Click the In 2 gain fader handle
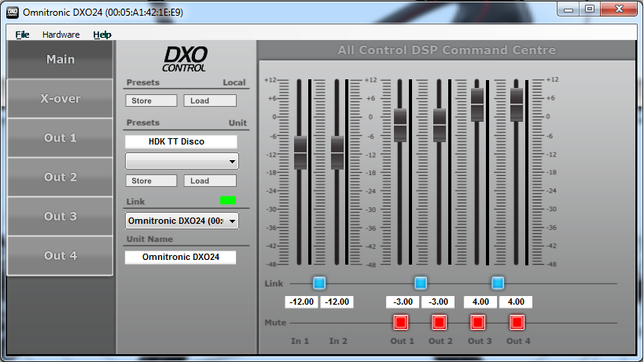This screenshot has height=362, width=644. point(337,153)
